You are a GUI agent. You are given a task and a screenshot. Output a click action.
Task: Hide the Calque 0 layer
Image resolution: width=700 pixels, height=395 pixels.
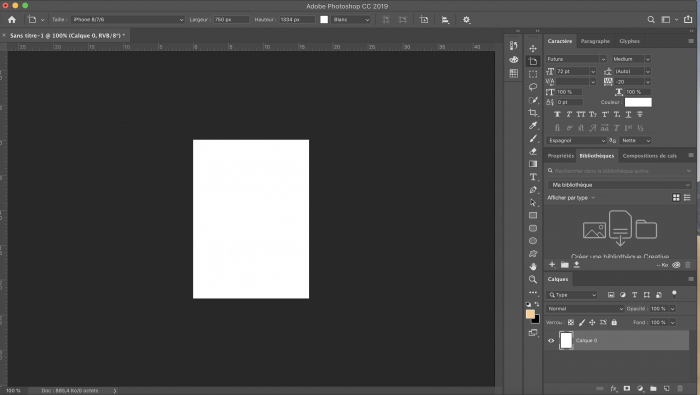pos(551,341)
